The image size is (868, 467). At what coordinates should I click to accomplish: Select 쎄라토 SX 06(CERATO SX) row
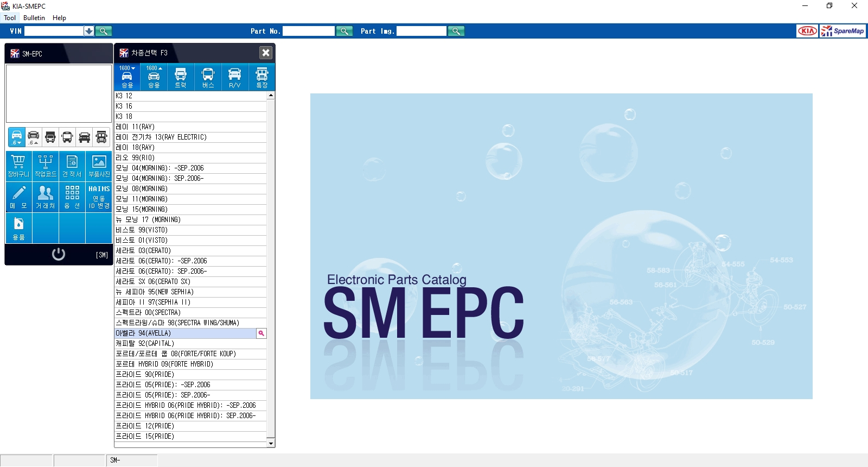[x=190, y=281]
